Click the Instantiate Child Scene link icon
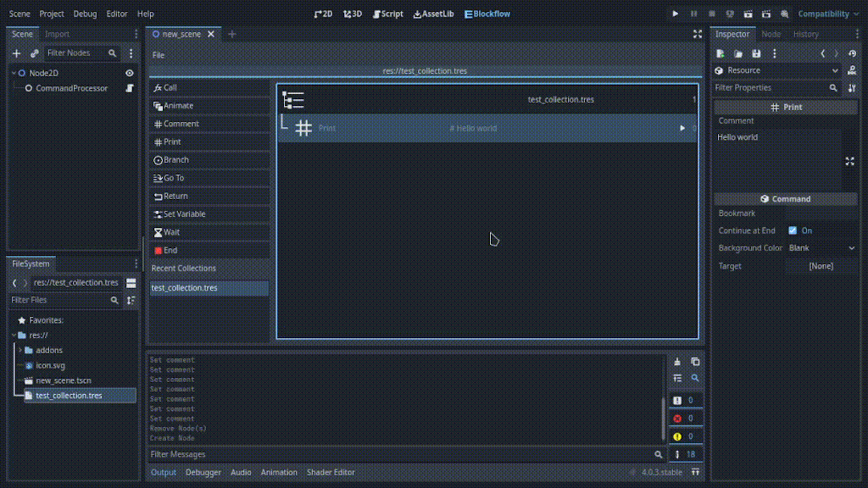Screen dimensions: 868x488 pos(35,53)
